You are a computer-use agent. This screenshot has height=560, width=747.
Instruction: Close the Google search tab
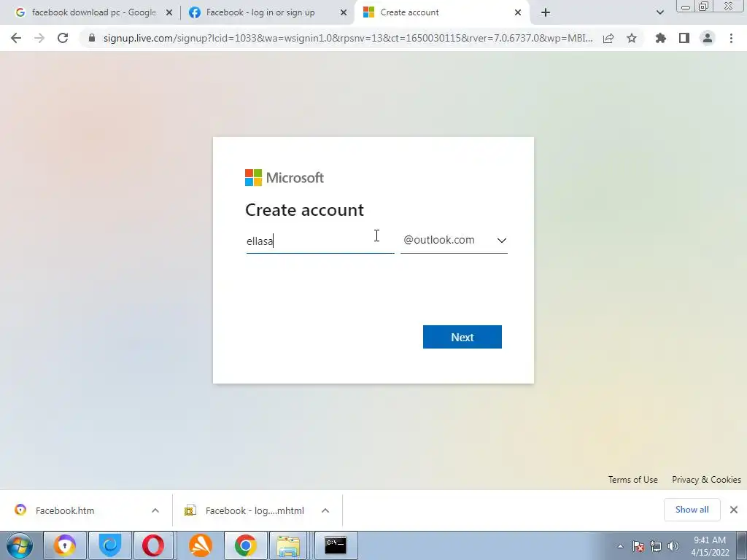169,12
